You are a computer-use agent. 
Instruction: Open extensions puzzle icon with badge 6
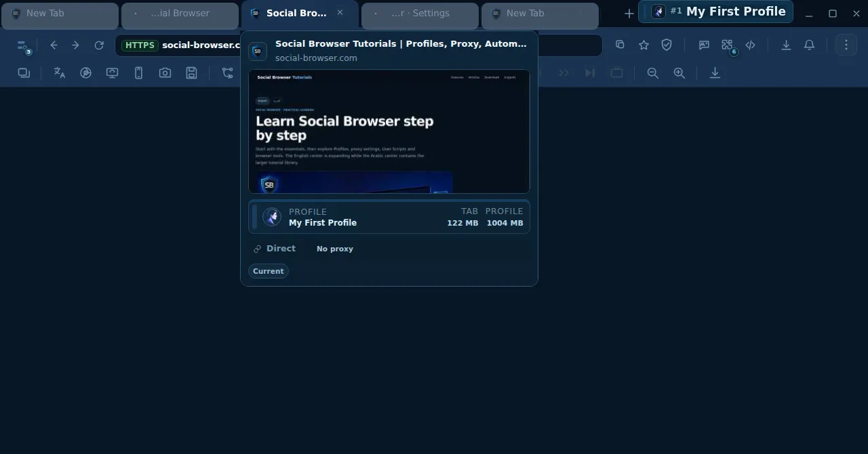[x=728, y=46]
